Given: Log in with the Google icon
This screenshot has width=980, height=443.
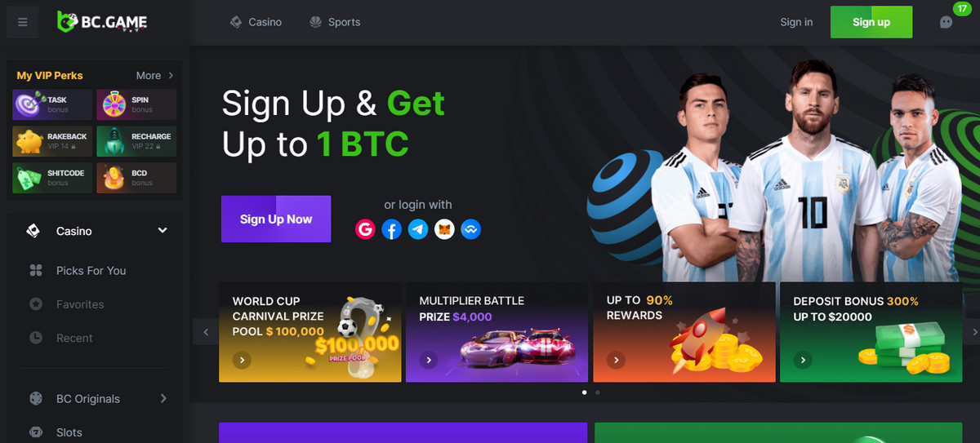Looking at the screenshot, I should tap(365, 229).
